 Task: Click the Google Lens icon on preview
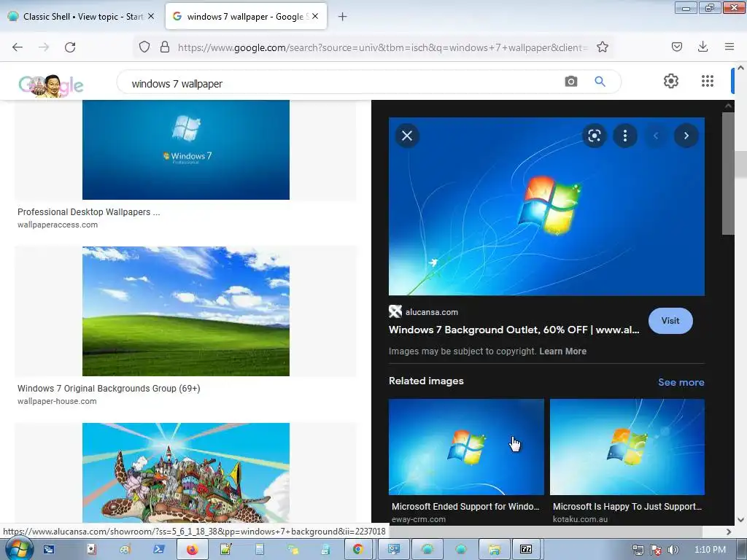click(594, 136)
